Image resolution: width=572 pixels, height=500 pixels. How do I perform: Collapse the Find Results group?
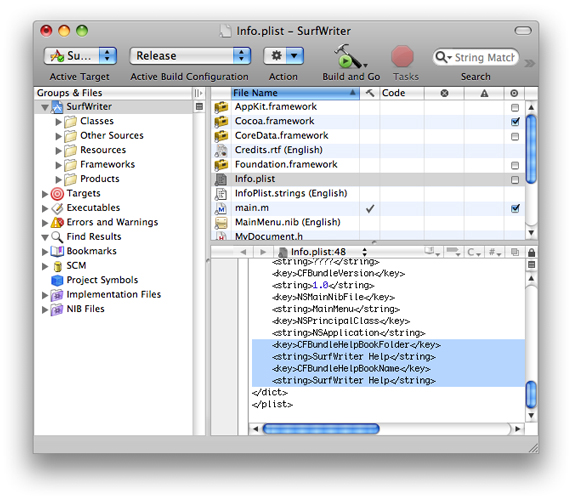point(45,237)
